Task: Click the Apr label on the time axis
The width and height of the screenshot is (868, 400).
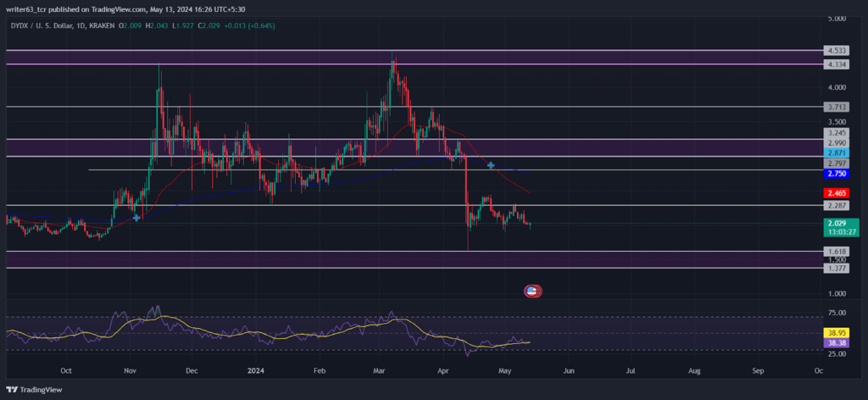Action: (x=442, y=370)
